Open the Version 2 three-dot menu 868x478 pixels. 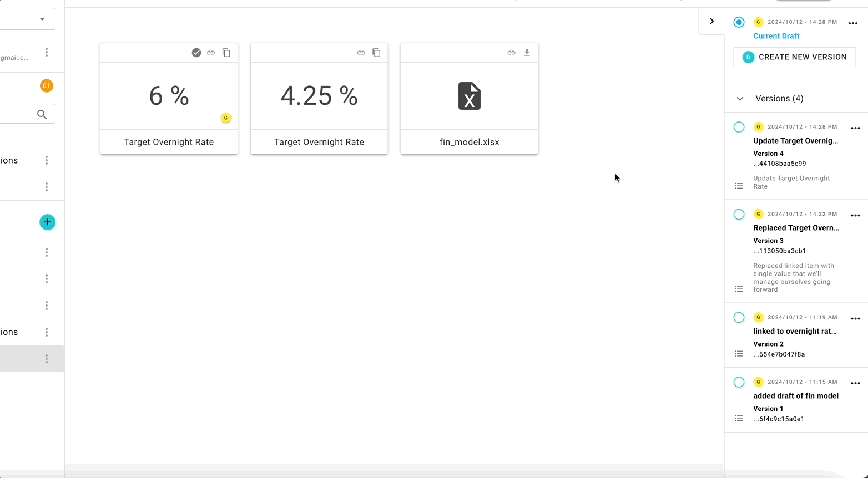[855, 319]
